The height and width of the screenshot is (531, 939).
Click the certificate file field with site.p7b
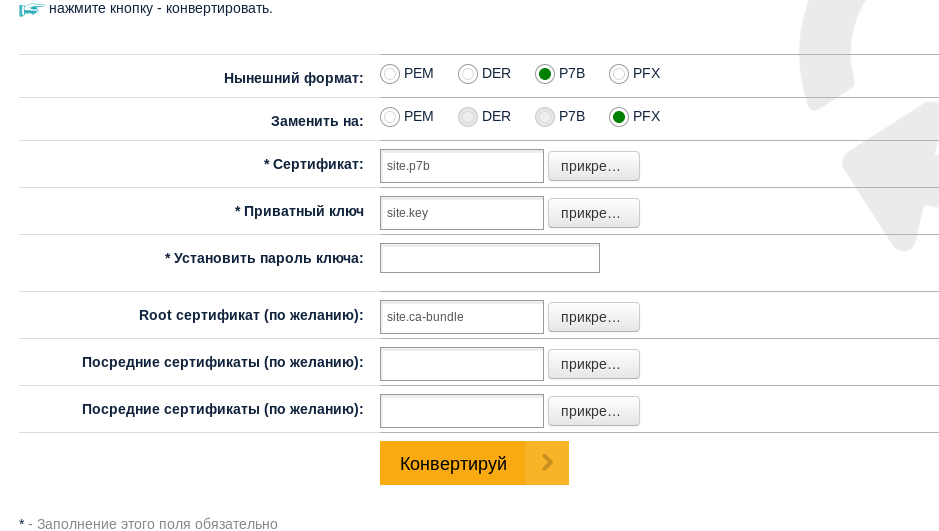point(462,166)
